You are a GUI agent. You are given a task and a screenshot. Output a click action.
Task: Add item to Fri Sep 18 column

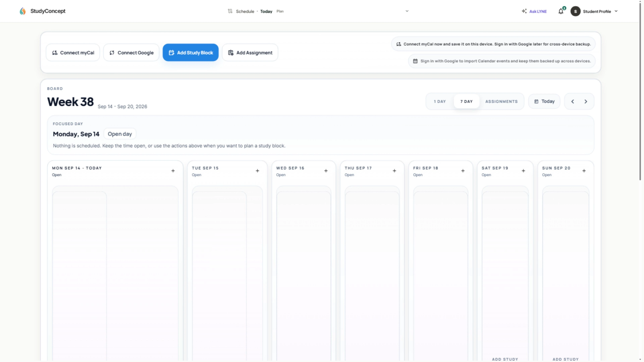[x=463, y=171]
